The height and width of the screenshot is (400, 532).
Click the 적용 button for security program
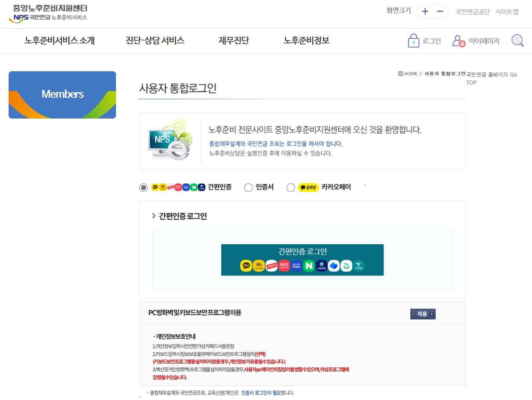(423, 314)
